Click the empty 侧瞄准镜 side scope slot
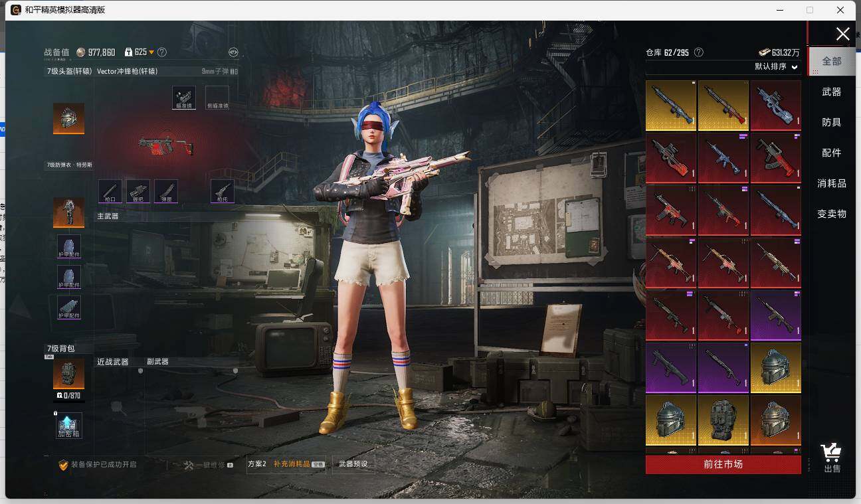 point(217,97)
